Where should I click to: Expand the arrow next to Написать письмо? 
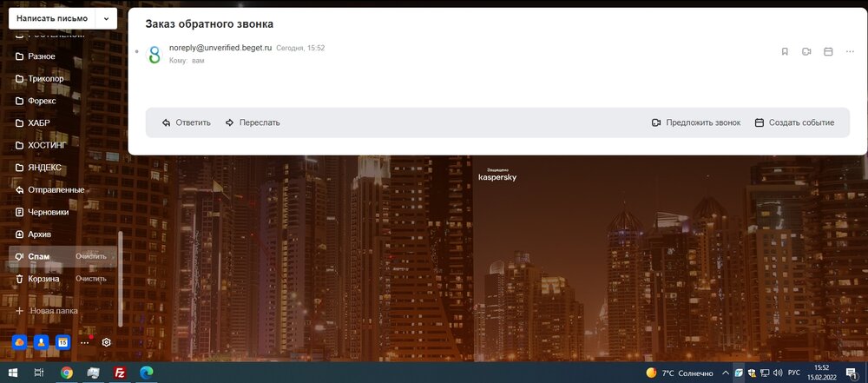pos(106,18)
